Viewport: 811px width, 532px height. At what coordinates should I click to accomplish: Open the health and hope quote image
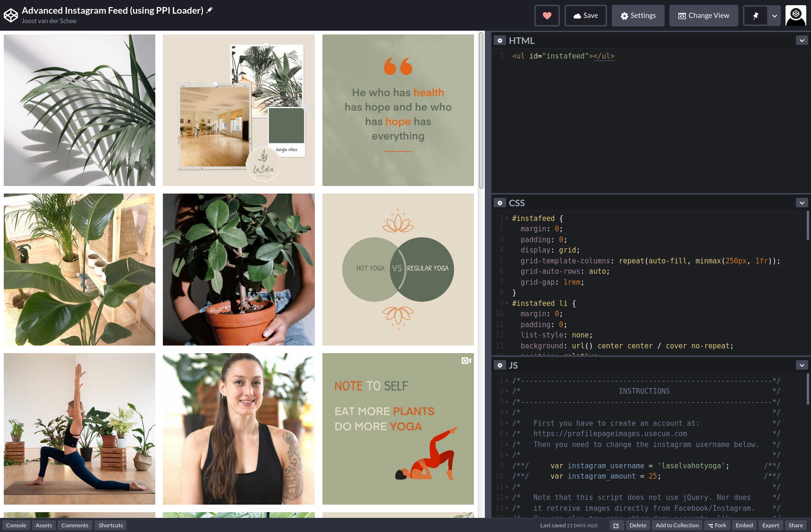click(x=398, y=110)
